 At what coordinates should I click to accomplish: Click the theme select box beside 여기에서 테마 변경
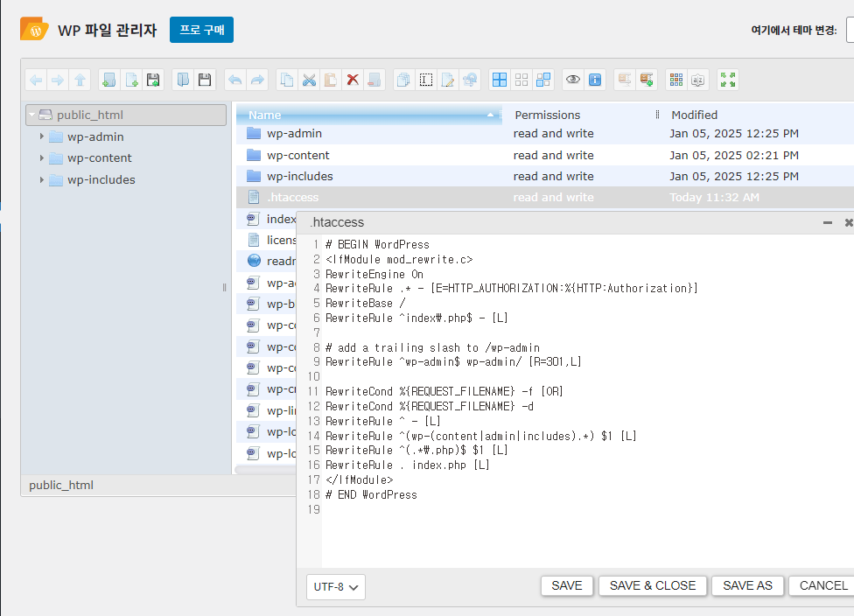coord(850,30)
